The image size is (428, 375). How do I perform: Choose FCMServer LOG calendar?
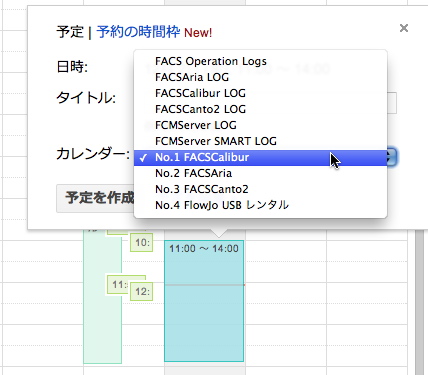[260, 125]
